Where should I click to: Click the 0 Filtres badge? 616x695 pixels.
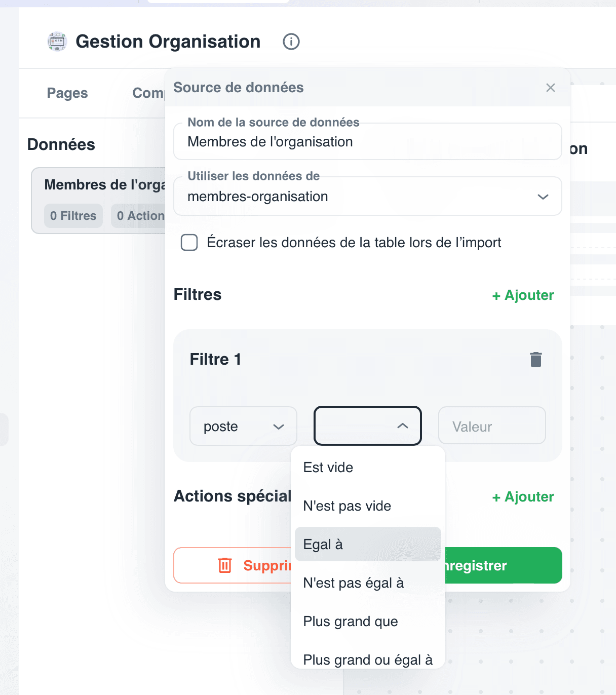click(x=73, y=216)
